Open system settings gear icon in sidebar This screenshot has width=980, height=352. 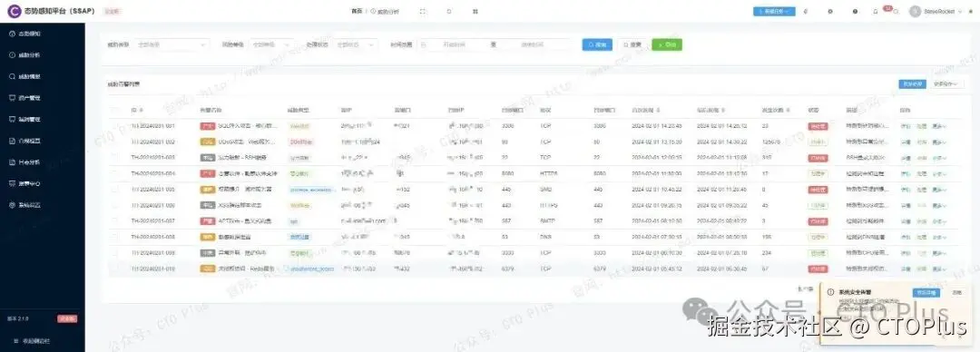coord(13,205)
